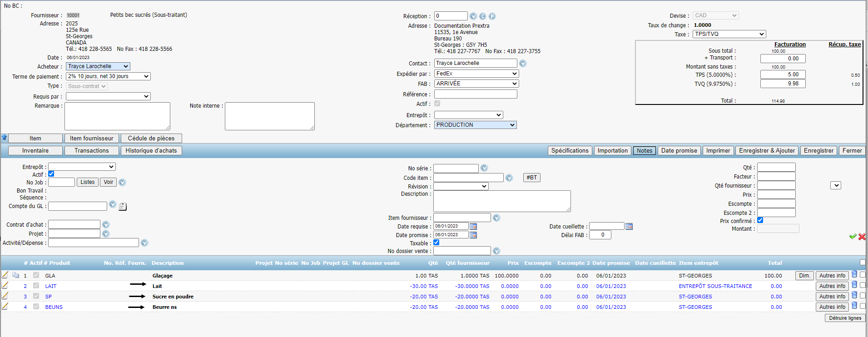Click the edit pencil on the SP row

[x=5, y=296]
